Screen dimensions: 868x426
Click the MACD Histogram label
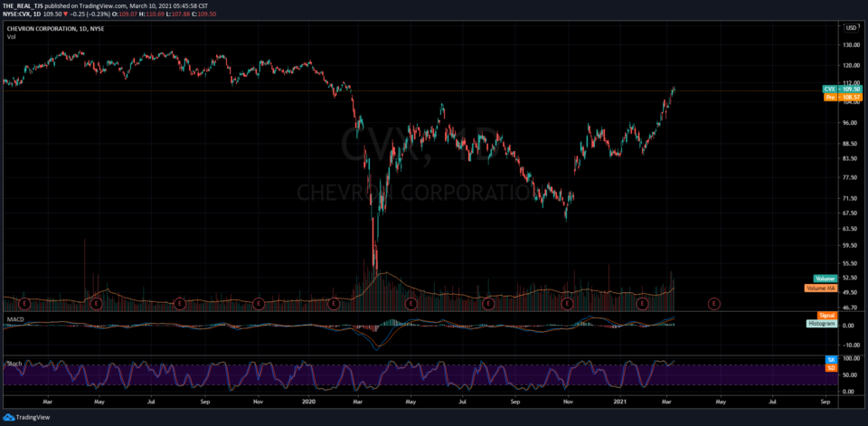point(821,323)
